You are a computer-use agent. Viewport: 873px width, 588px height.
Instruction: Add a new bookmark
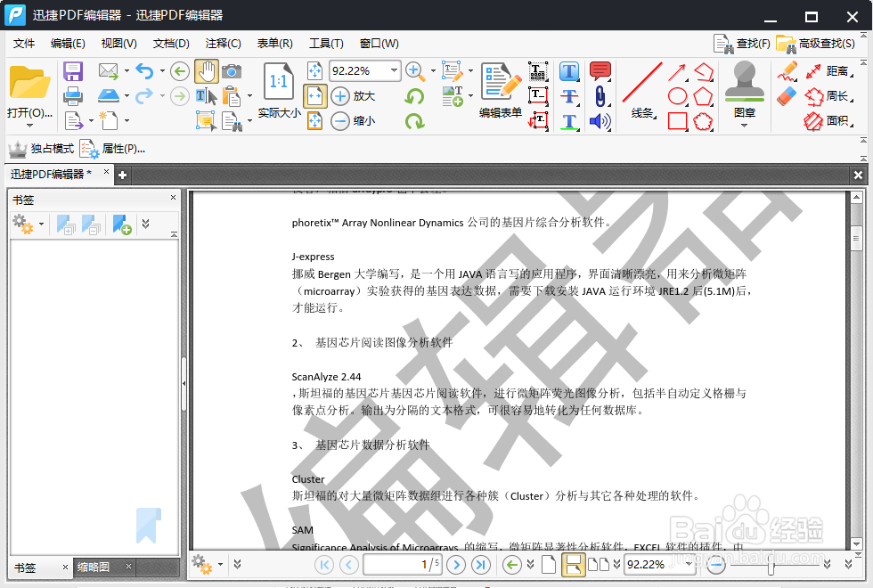point(121,225)
